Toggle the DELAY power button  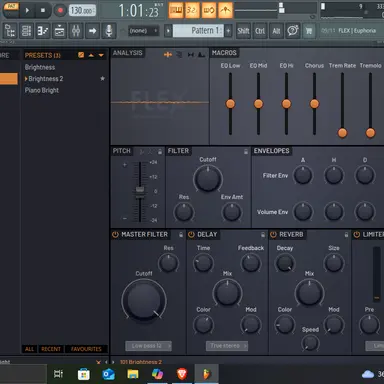tap(191, 235)
